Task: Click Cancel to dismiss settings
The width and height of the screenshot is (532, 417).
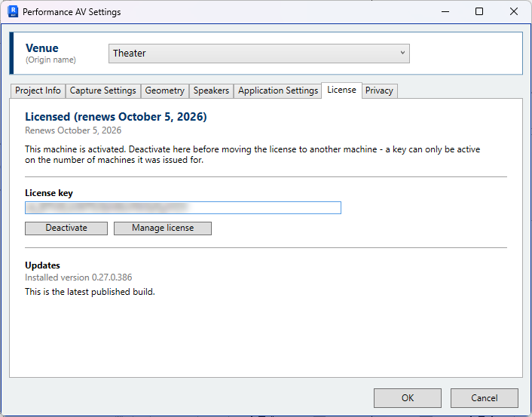Action: tap(485, 398)
